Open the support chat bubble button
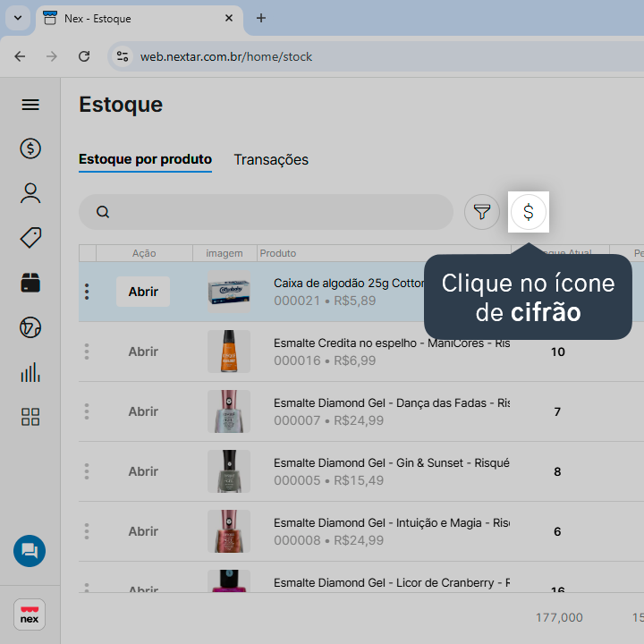The width and height of the screenshot is (644, 644). (x=30, y=551)
